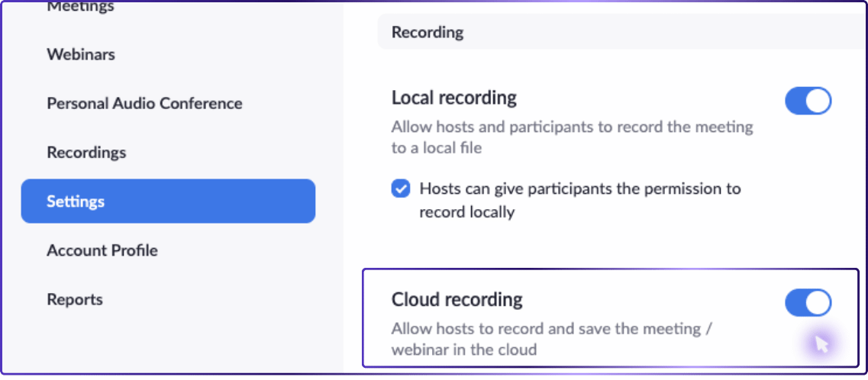The height and width of the screenshot is (380, 868).
Task: Click the Recording section header
Action: (x=428, y=33)
